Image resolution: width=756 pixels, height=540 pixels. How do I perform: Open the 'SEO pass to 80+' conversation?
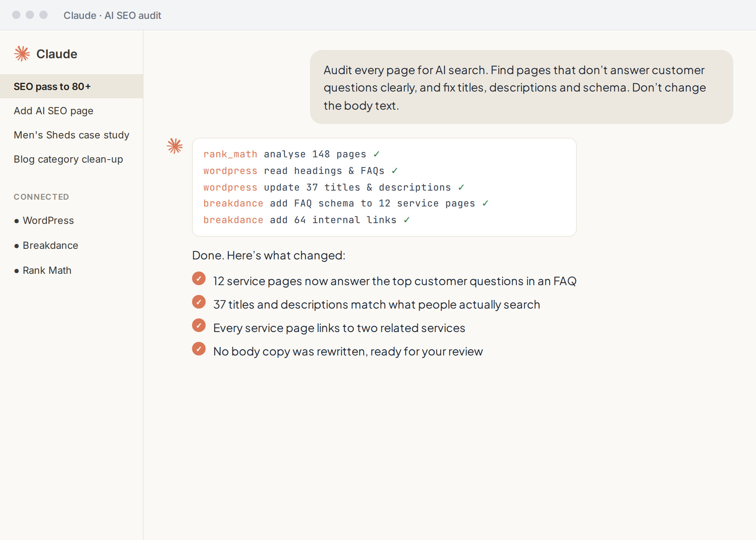pos(71,86)
